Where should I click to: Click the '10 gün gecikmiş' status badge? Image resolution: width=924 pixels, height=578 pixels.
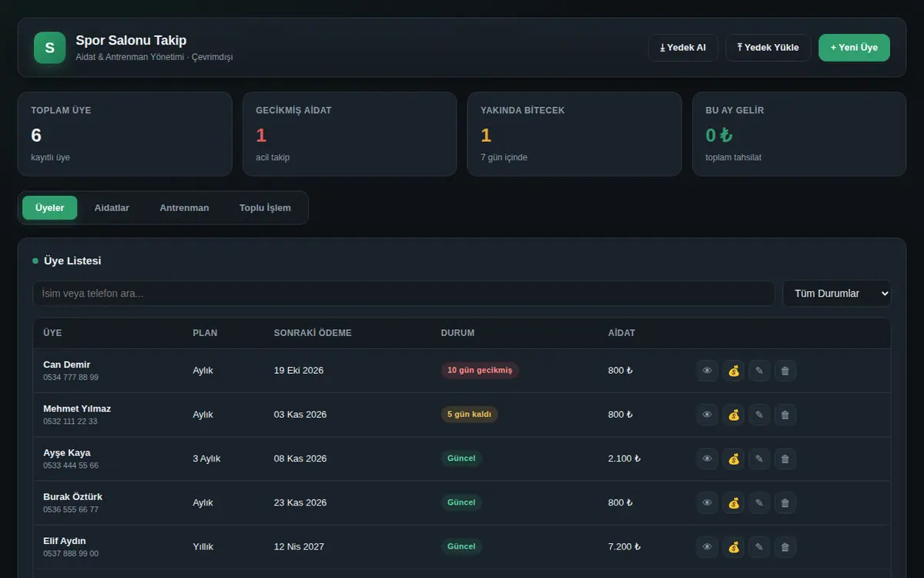tap(480, 371)
